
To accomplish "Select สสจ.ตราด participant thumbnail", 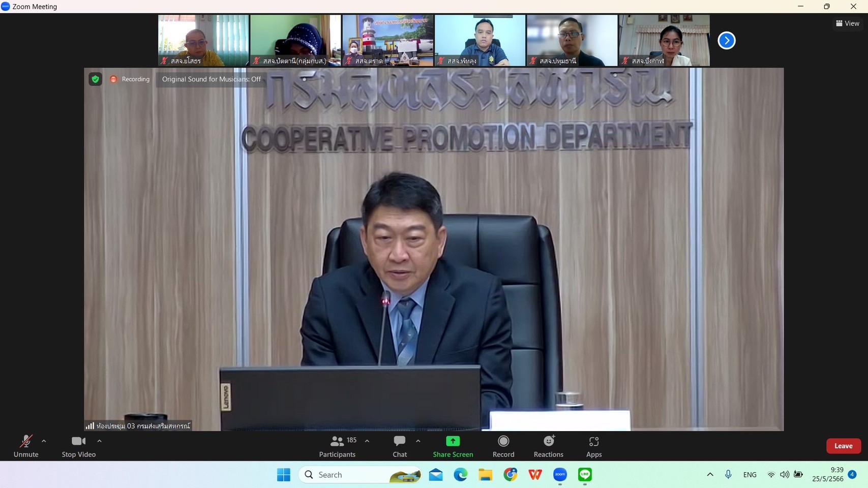I will (388, 40).
